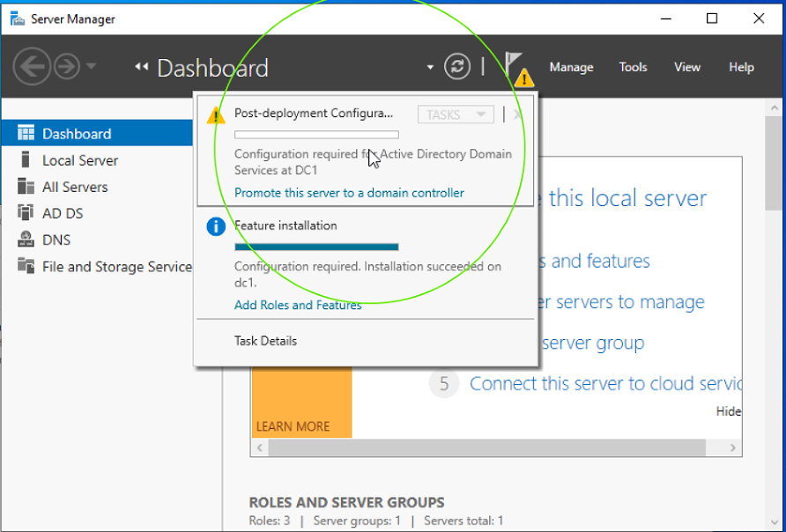
Task: Refresh the Server Manager dashboard
Action: [x=457, y=67]
